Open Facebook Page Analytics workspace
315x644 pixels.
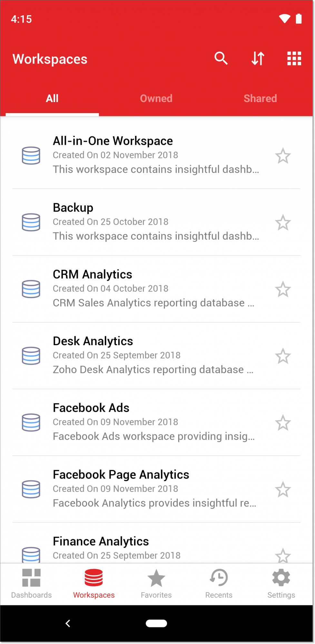(156, 489)
